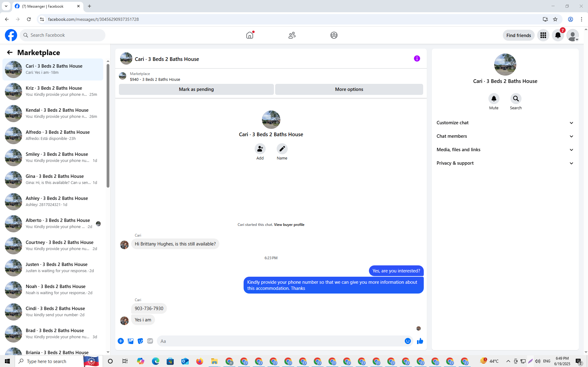
Task: Attach a photo to the message
Action: (x=131, y=341)
